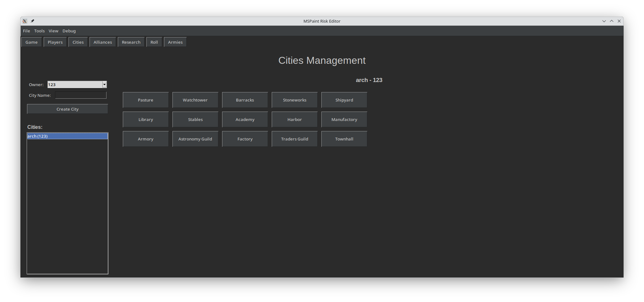Close the MSPaint Risk Editor window
644x302 pixels.
coord(619,21)
